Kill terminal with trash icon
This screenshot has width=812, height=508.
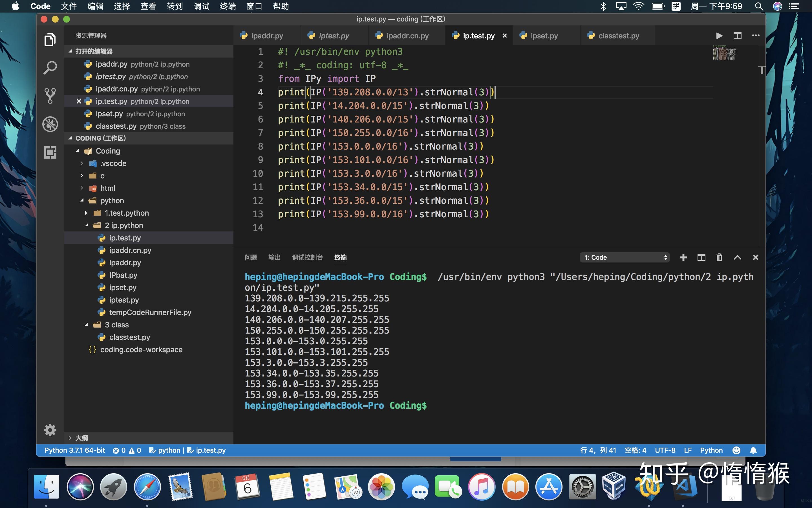tap(719, 257)
